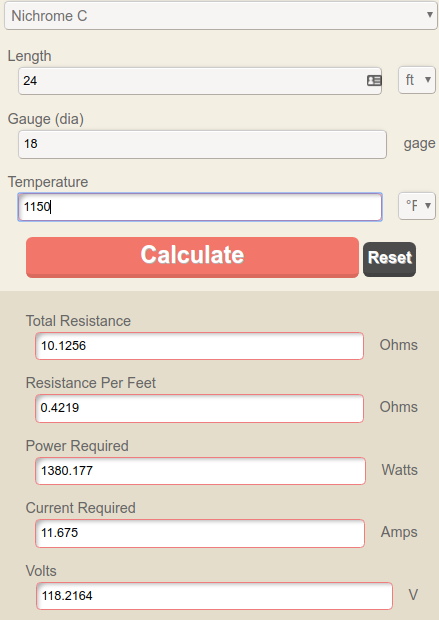439x620 pixels.
Task: Click the Volts output field
Action: (x=214, y=596)
